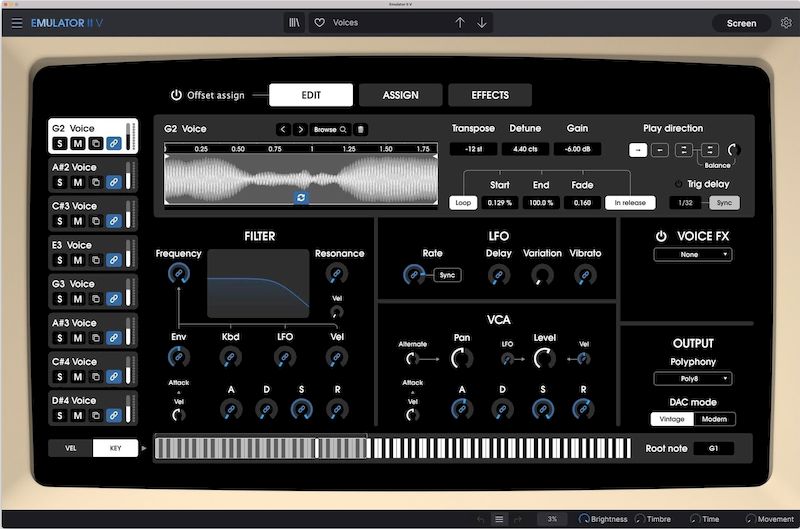The image size is (800, 529).
Task: Toggle link on the D#4 Voice
Action: [x=114, y=415]
